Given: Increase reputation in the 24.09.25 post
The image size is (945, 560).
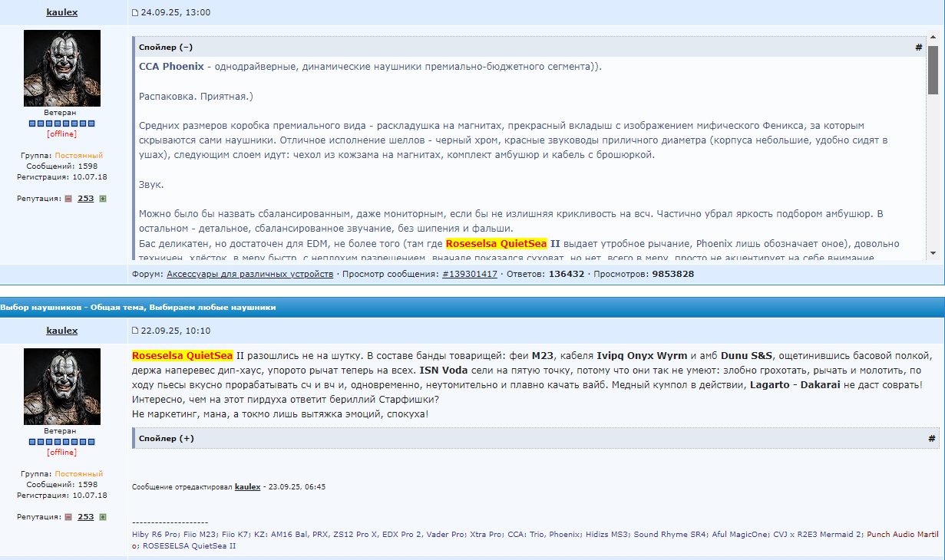Looking at the screenshot, I should click(x=103, y=198).
